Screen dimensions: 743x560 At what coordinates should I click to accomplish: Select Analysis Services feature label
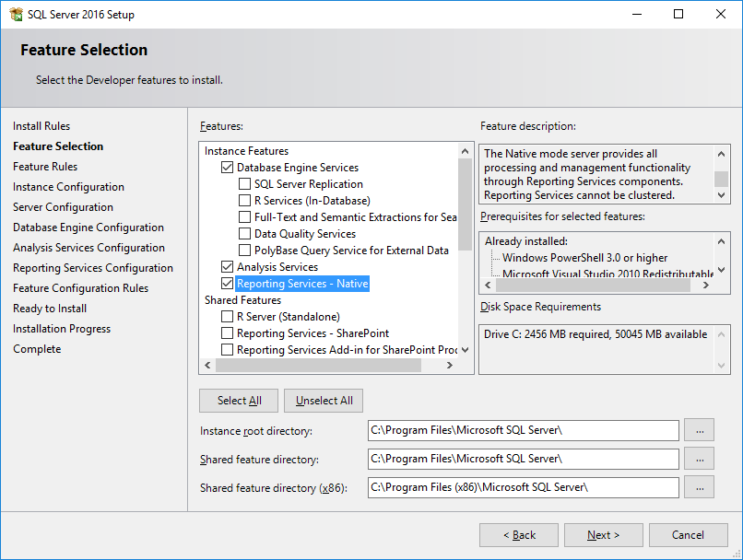coord(277,267)
